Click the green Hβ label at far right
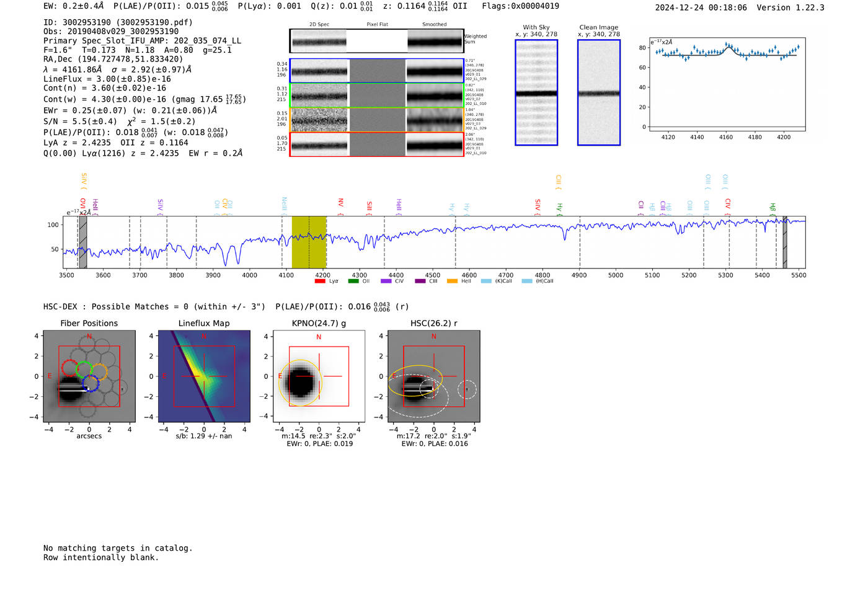This screenshot has width=868, height=591. [x=773, y=208]
